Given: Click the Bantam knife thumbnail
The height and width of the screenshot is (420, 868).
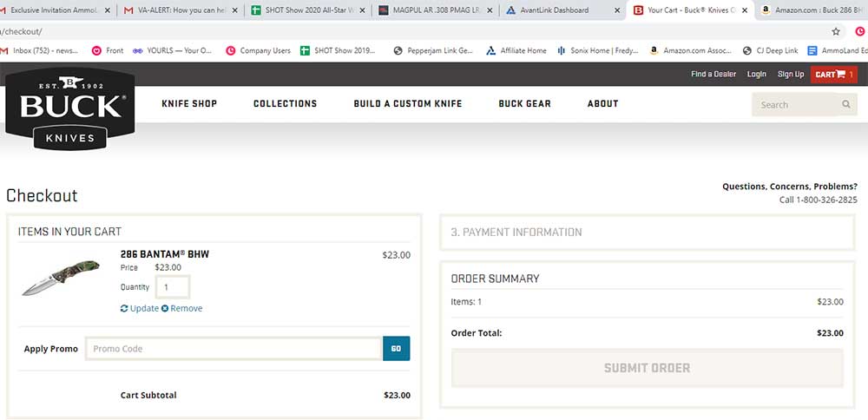Looking at the screenshot, I should [60, 276].
